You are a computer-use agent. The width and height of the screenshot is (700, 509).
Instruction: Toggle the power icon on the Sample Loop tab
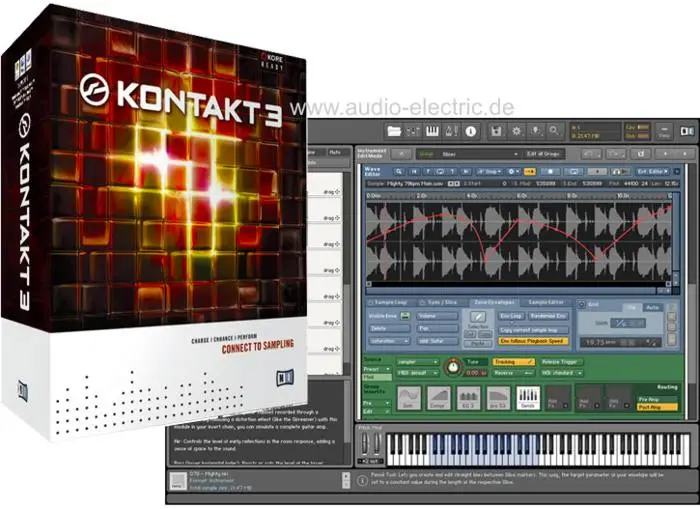coord(371,303)
